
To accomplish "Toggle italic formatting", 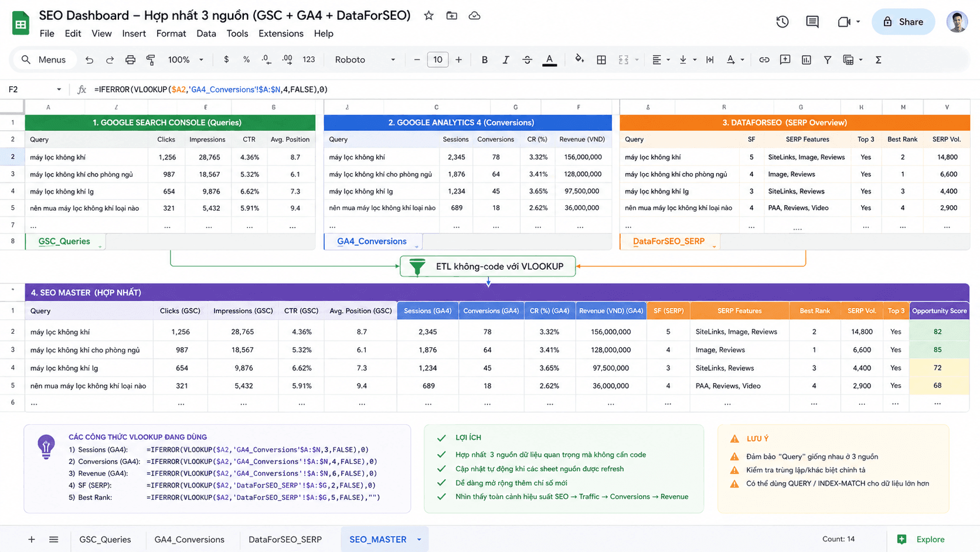I will (x=505, y=60).
